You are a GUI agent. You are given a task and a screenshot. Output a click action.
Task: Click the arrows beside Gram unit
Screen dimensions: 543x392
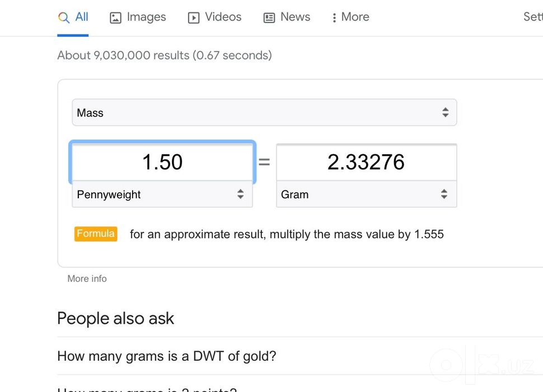444,194
